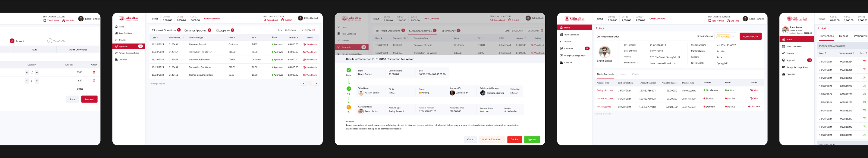The image size is (868, 158).
Task: Filter pending transactions by Transaction Id
Action: pyautogui.click(x=854, y=53)
